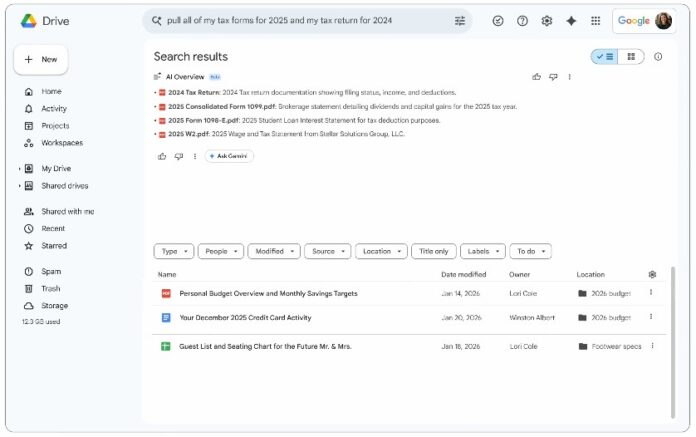Open Storage in the sidebar

55,306
